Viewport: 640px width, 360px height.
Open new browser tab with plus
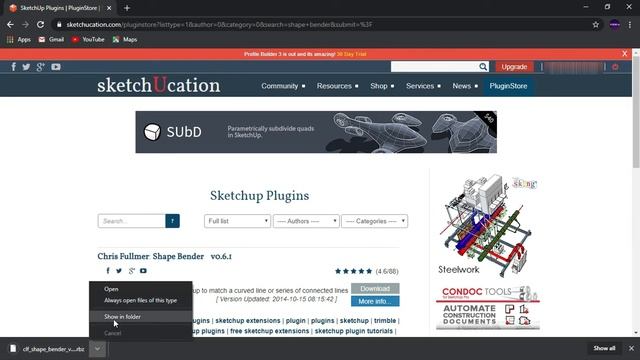point(127,8)
